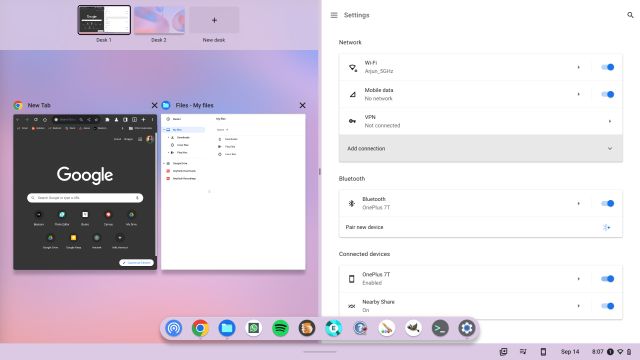Viewport: 640px width, 360px height.
Task: Click the Google search box in New Tab preview
Action: coord(85,198)
